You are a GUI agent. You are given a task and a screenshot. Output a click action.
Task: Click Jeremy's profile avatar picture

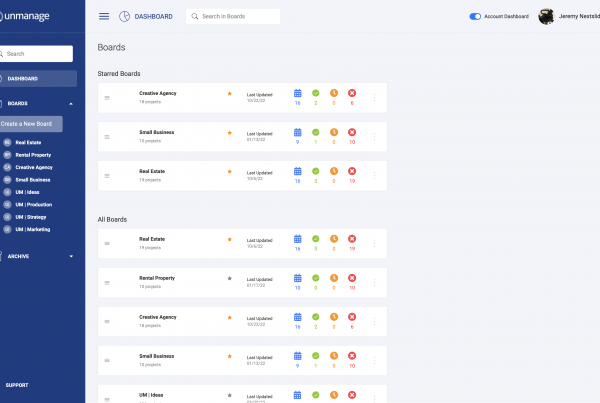click(x=546, y=16)
